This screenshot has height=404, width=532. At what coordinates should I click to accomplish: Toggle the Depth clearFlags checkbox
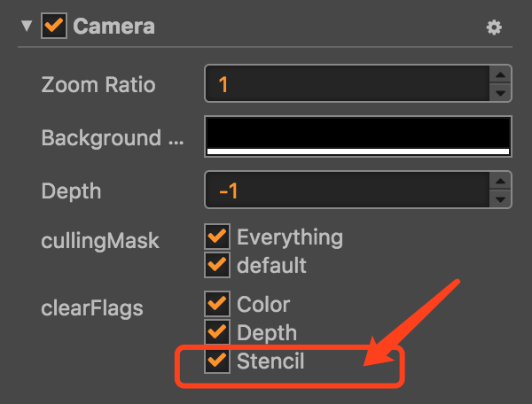point(216,332)
